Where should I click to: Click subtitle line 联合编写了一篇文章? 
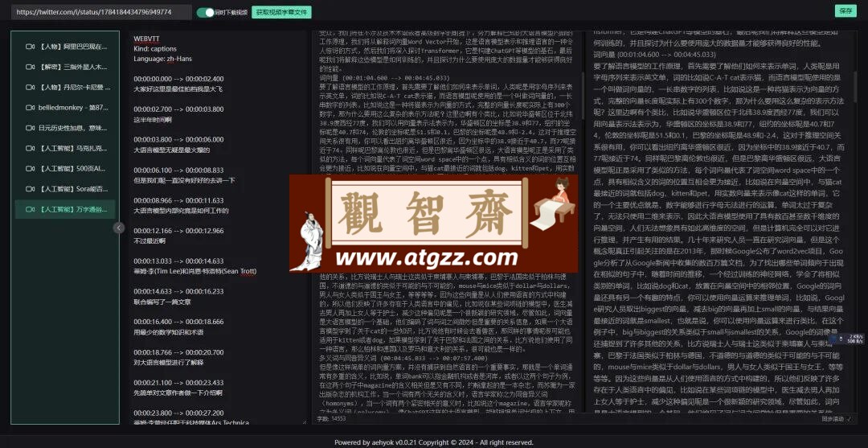[162, 302]
